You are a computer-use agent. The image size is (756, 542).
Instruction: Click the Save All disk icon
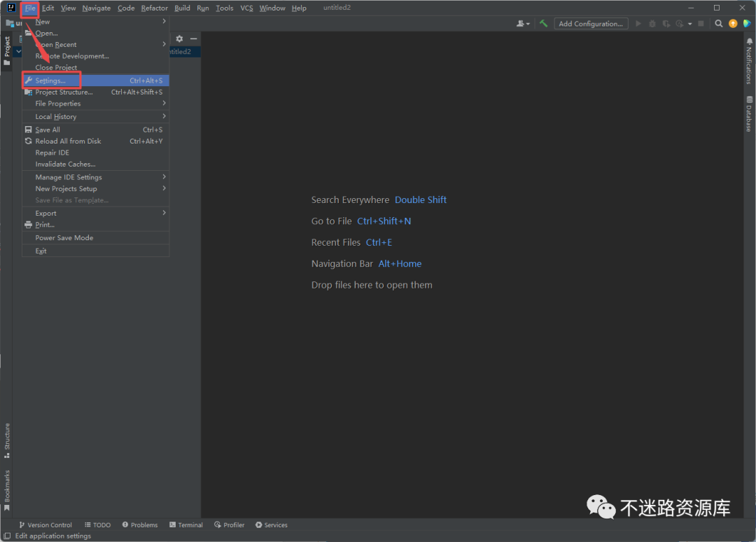(x=29, y=130)
